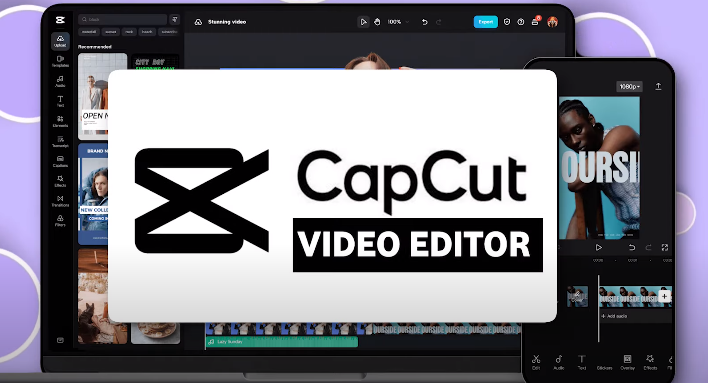Open the 1080p resolution dropdown on phone
Image resolution: width=708 pixels, height=383 pixels.
click(x=629, y=86)
